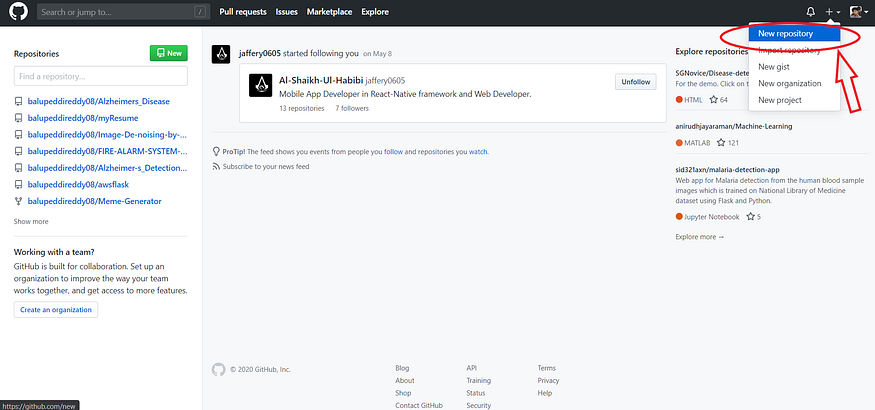The height and width of the screenshot is (410, 875).
Task: Click the lightbulb ProTip icon
Action: [217, 151]
